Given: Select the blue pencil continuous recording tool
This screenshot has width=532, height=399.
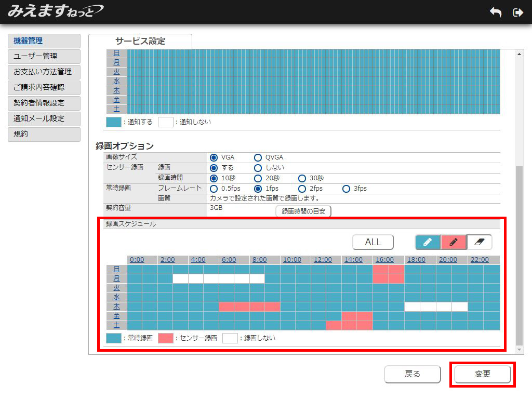Looking at the screenshot, I should pos(428,242).
